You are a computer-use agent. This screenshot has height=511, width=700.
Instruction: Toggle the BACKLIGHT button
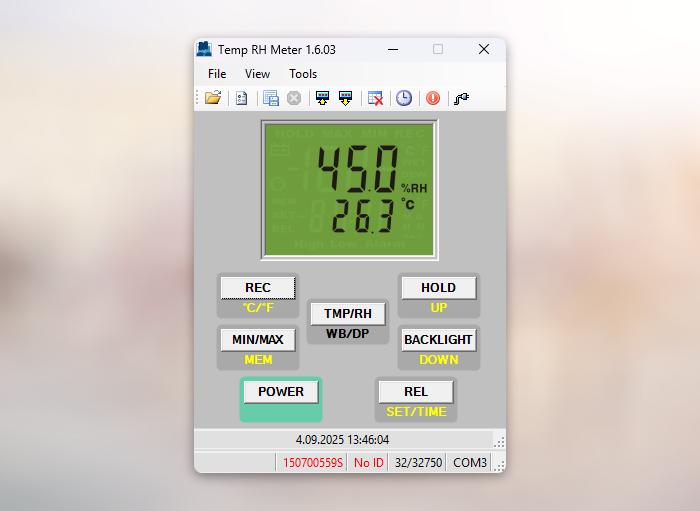[438, 340]
